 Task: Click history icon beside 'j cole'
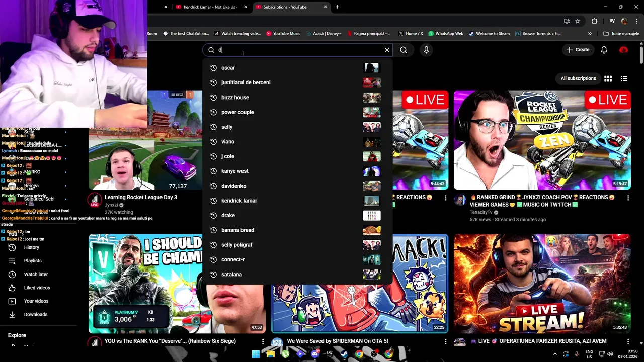(213, 156)
